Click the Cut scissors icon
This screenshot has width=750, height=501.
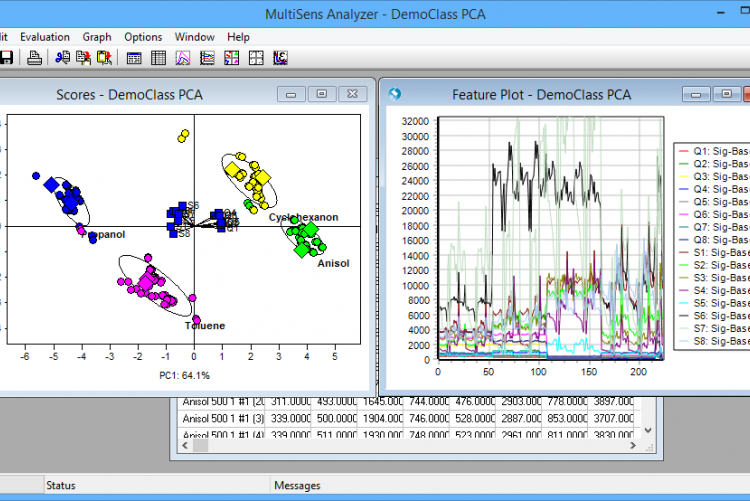pos(62,57)
